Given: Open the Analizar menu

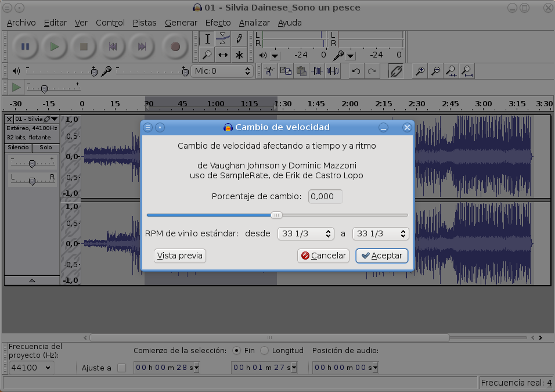Looking at the screenshot, I should [x=254, y=23].
